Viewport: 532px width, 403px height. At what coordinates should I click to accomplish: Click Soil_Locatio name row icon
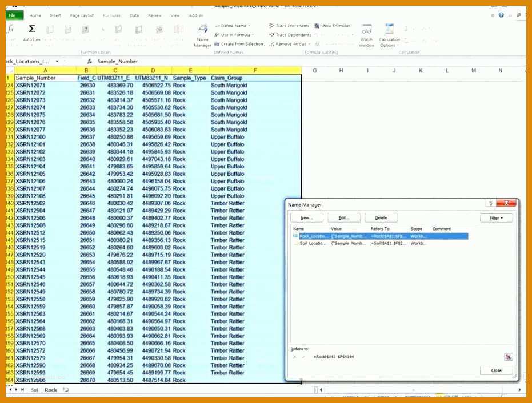[x=295, y=243]
